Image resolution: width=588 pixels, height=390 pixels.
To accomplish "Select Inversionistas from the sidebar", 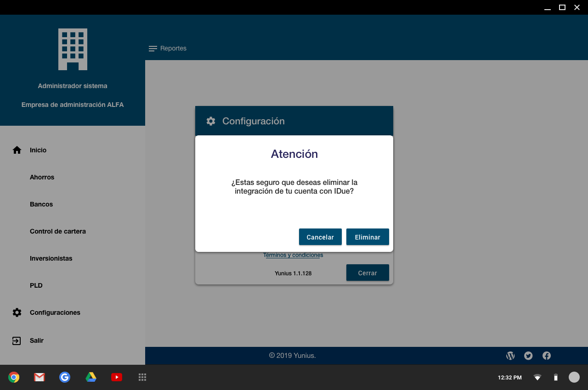I will [x=51, y=258].
